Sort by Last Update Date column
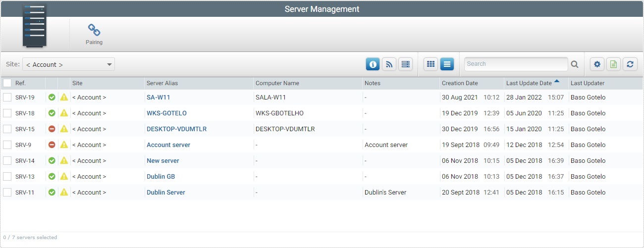 pos(529,83)
